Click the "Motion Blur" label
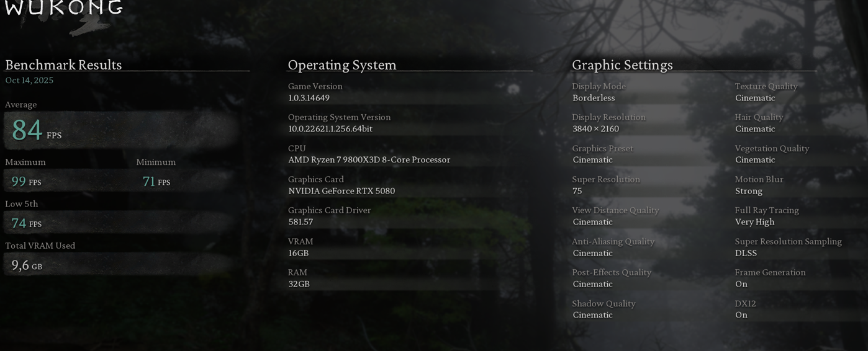This screenshot has width=868, height=351. [x=759, y=179]
